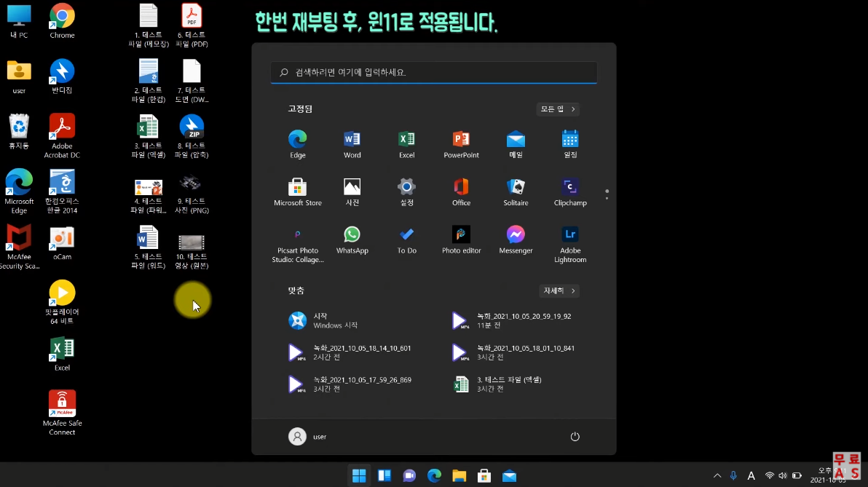Launch Photo editor app
The width and height of the screenshot is (868, 487).
point(461,239)
